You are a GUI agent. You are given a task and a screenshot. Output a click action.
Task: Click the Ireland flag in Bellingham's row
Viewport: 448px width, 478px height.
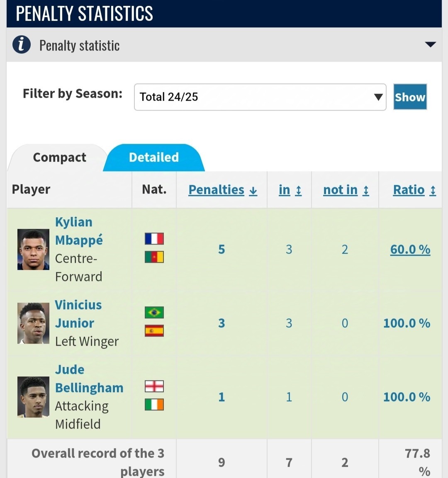coord(154,405)
